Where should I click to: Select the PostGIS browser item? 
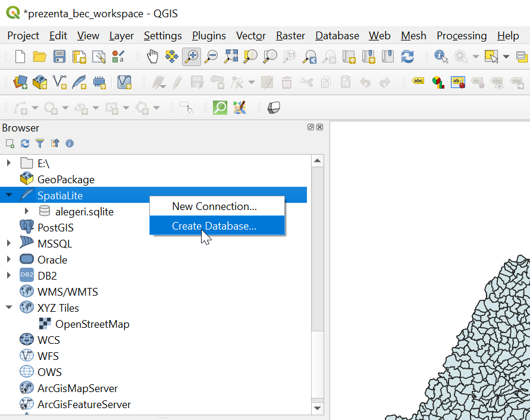55,228
